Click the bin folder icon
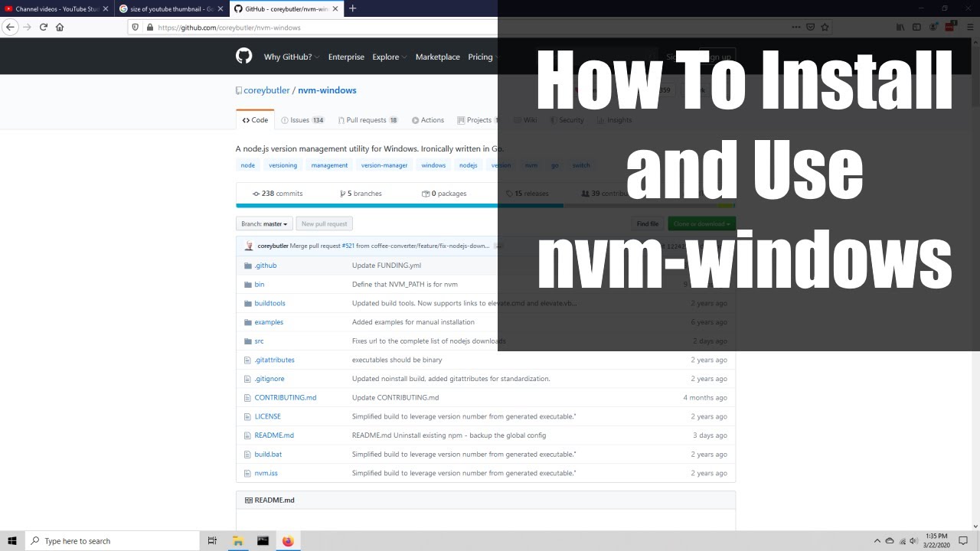Viewport: 980px width, 551px height. click(247, 285)
